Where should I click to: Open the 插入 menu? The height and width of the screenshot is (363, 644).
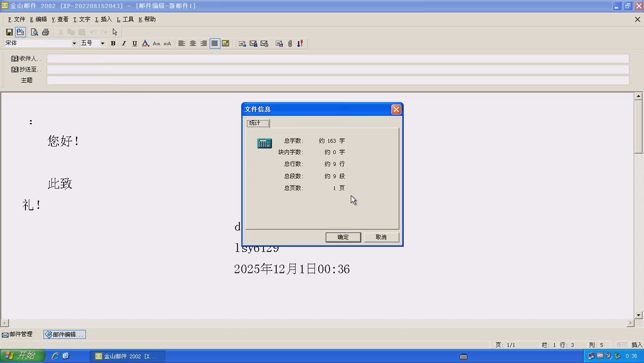(x=104, y=19)
